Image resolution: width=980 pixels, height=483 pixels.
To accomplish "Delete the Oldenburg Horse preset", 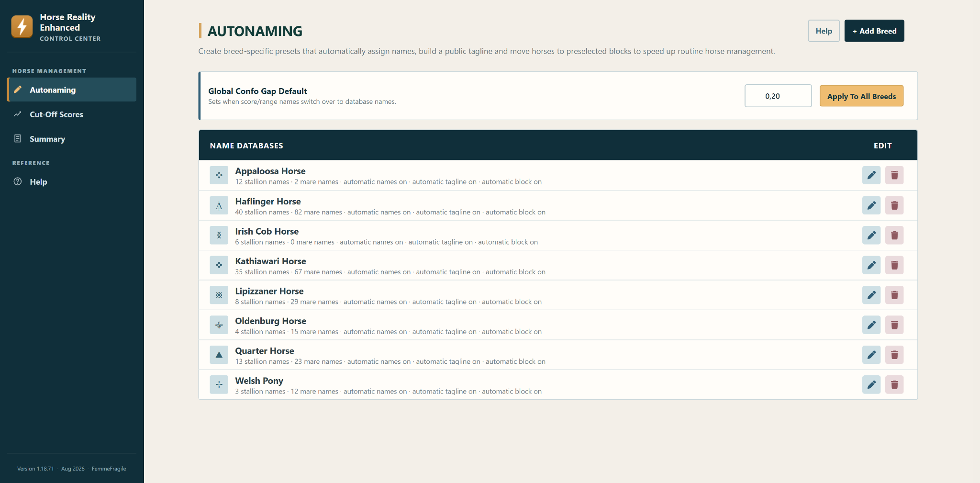I will pos(894,325).
